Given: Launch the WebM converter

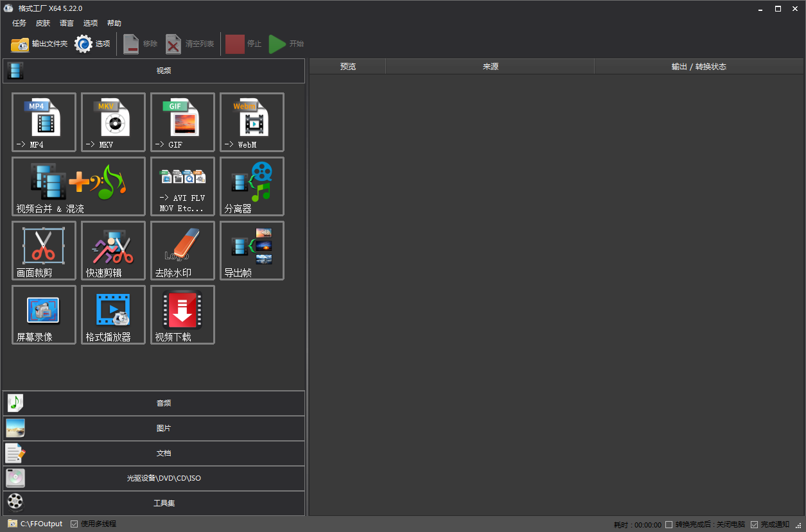Looking at the screenshot, I should coord(252,122).
